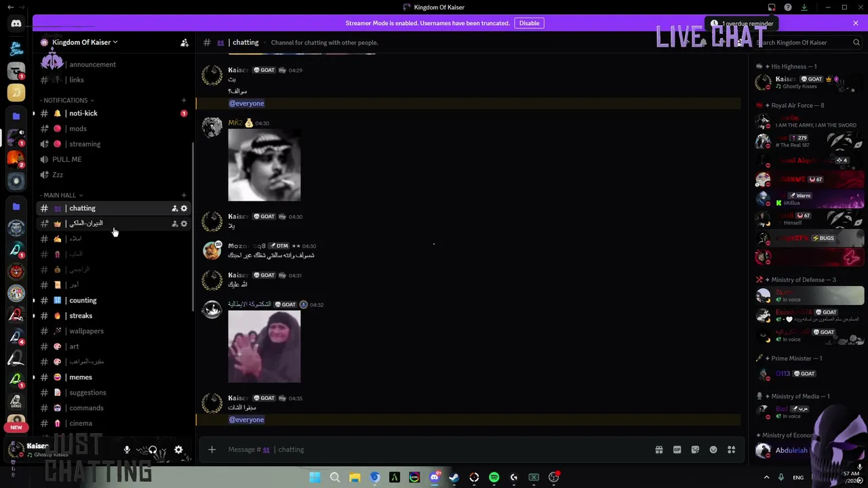Screen dimensions: 868x488
Task: Toggle microphone mute
Action: click(x=127, y=450)
